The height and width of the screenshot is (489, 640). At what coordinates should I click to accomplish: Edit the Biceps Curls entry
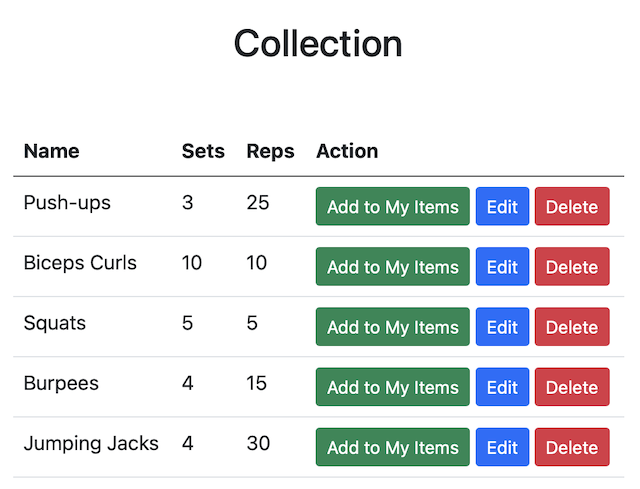(x=502, y=267)
